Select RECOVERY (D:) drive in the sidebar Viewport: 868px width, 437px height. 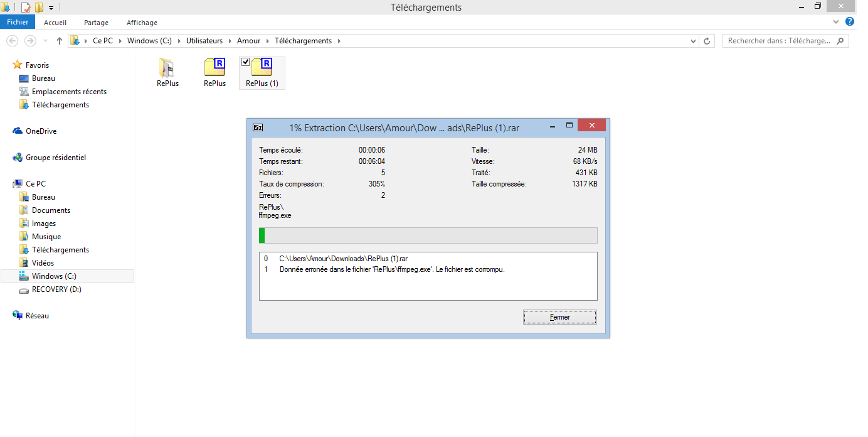pyautogui.click(x=56, y=289)
